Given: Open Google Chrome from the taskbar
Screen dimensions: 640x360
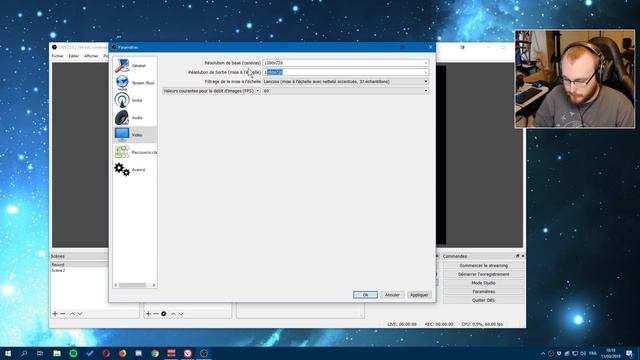Looking at the screenshot, I should click(x=155, y=353).
